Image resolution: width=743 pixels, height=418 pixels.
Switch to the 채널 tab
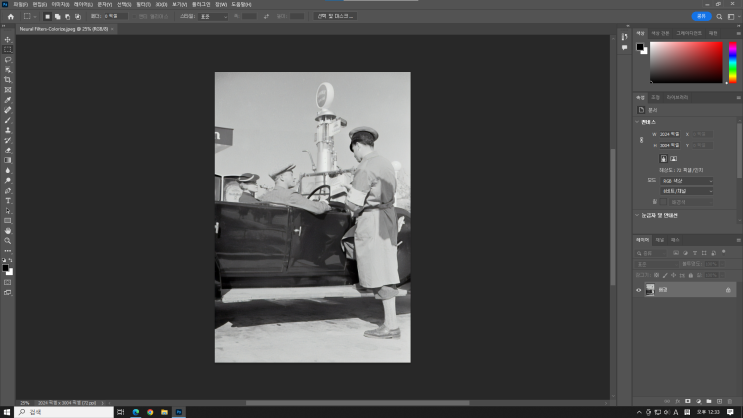point(659,240)
